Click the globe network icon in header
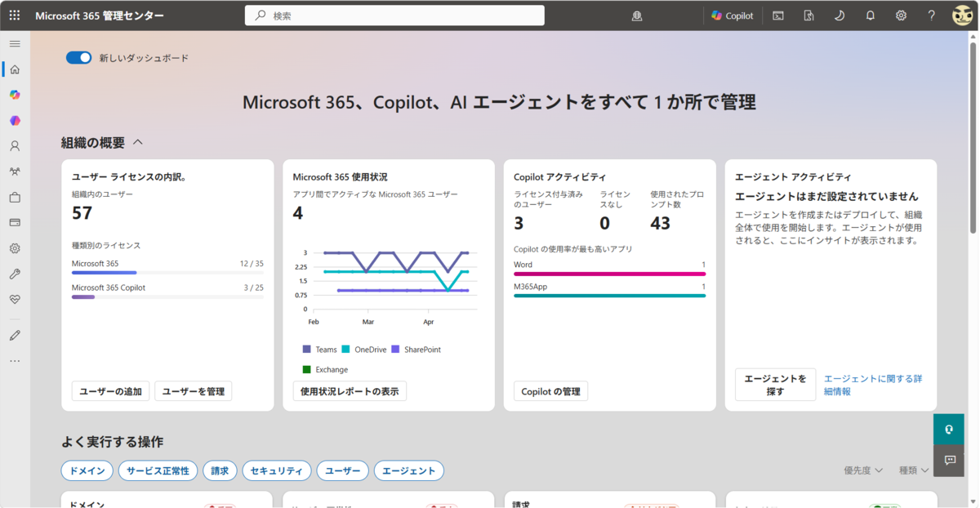Image resolution: width=980 pixels, height=508 pixels. [x=638, y=16]
